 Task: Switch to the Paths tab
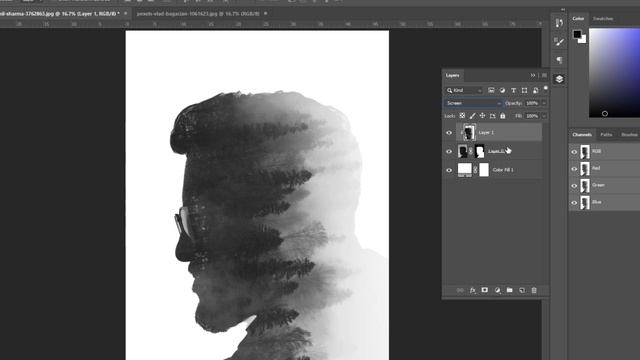point(606,135)
